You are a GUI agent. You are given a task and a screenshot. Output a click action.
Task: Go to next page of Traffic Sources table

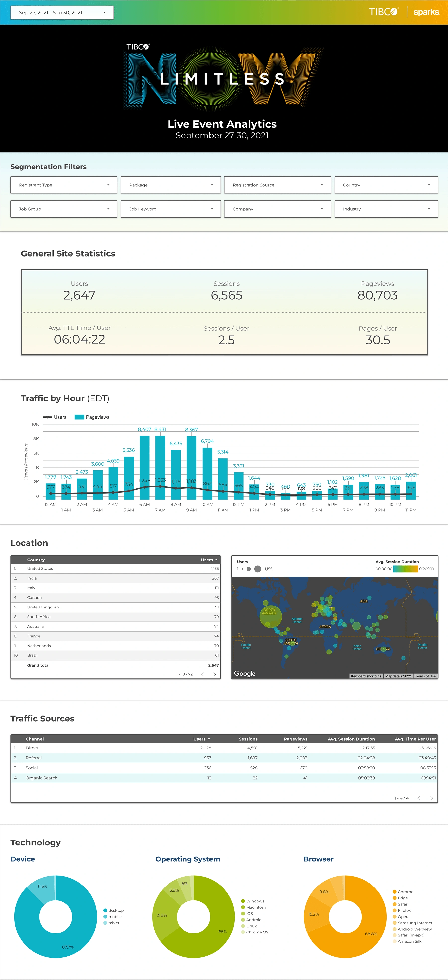click(x=431, y=798)
